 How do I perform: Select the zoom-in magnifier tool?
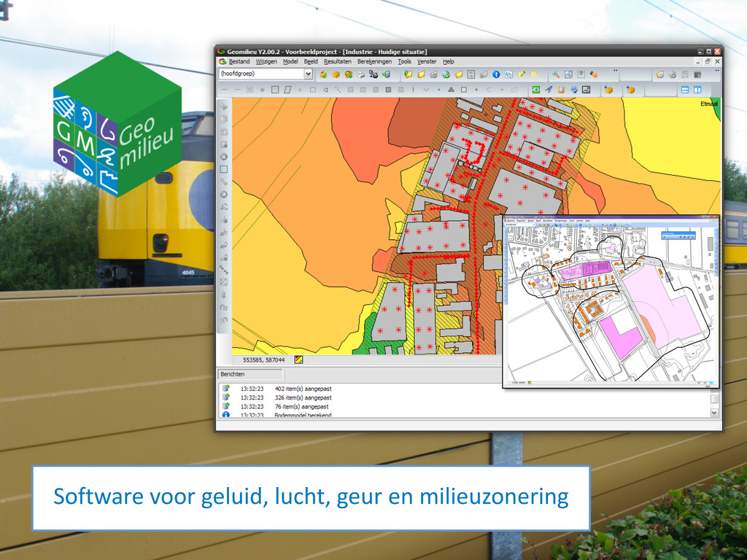(555, 74)
